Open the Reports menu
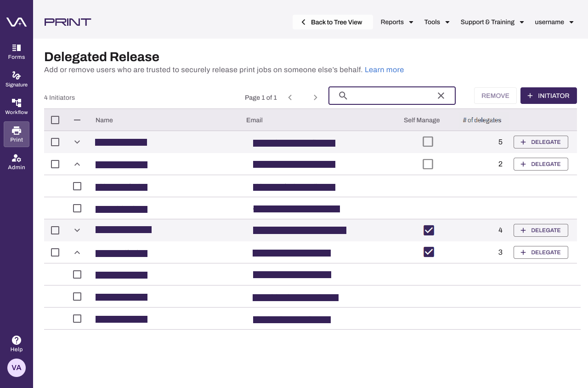The width and height of the screenshot is (588, 388). point(397,22)
